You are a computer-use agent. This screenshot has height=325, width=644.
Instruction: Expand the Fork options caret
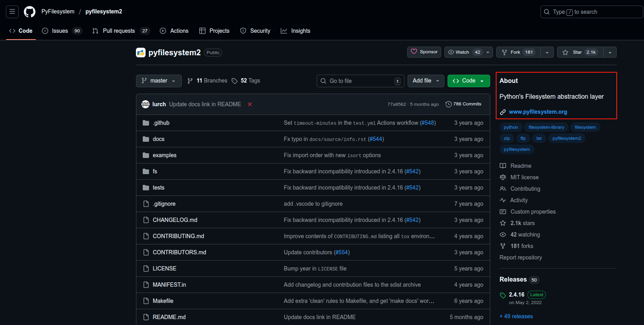tap(547, 52)
